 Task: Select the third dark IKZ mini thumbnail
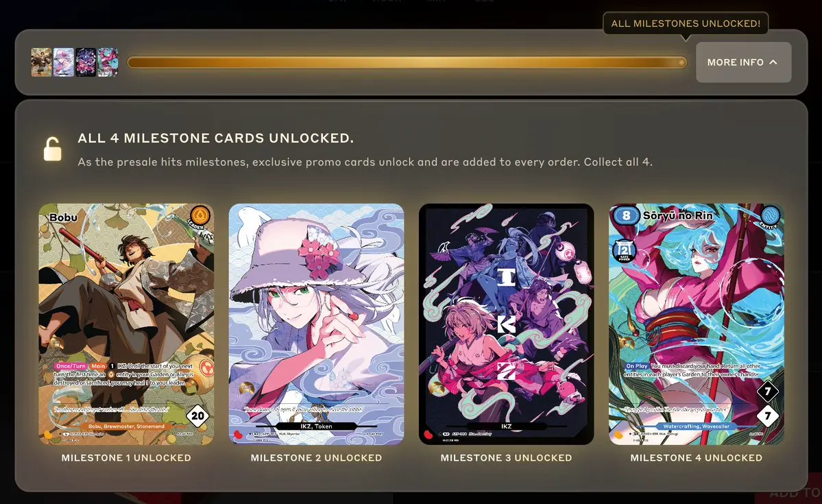coord(86,62)
